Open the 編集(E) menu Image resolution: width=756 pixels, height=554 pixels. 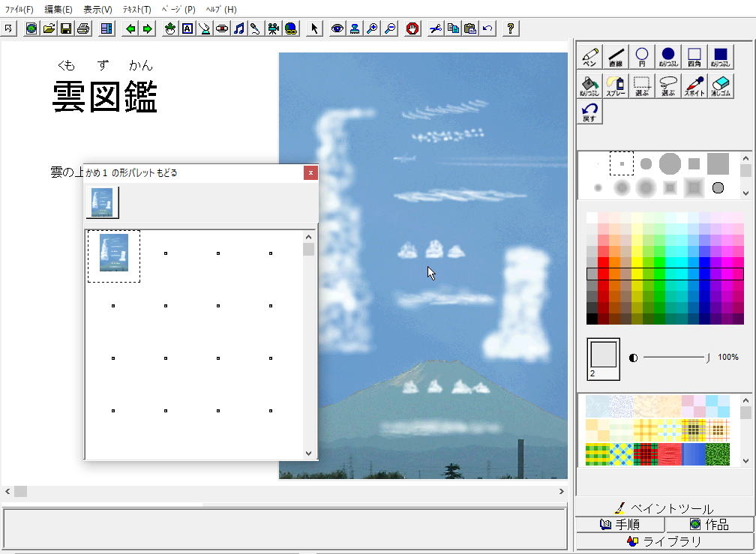pyautogui.click(x=58, y=10)
